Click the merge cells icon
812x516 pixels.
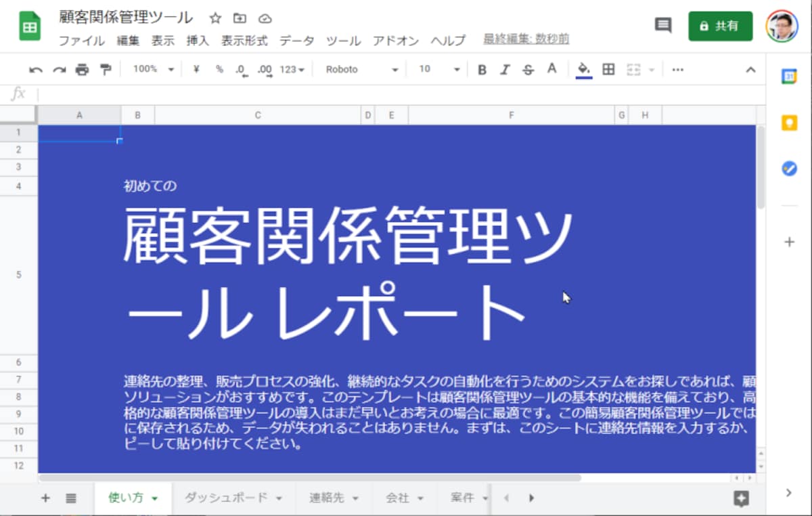pyautogui.click(x=634, y=69)
